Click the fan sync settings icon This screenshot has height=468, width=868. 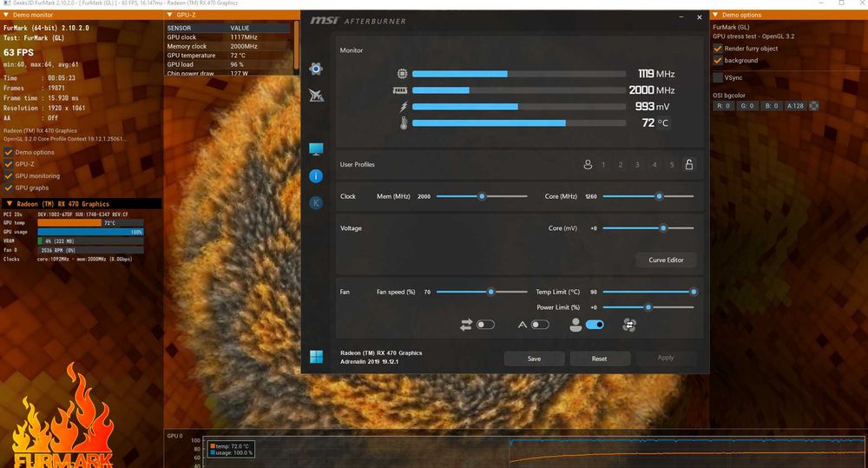628,325
